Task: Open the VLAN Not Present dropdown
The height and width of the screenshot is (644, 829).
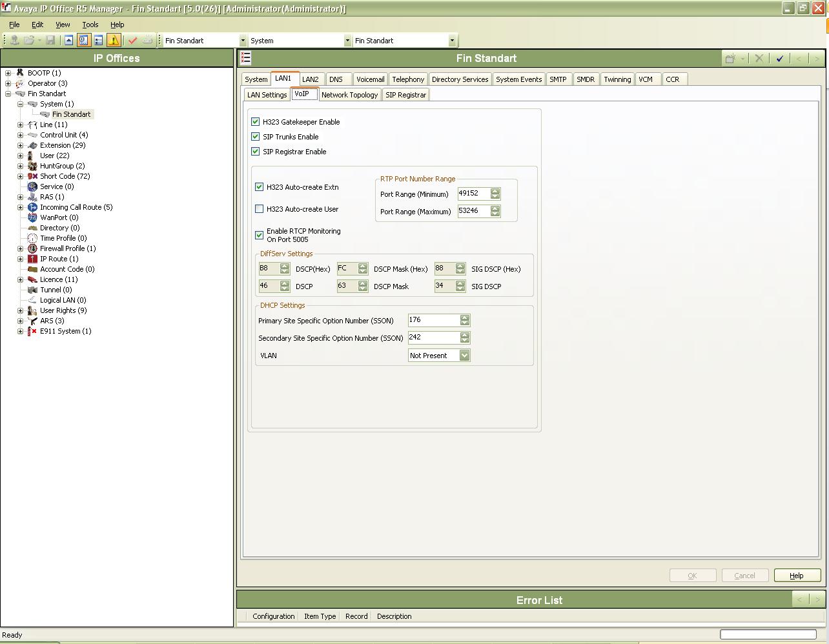Action: [x=464, y=355]
